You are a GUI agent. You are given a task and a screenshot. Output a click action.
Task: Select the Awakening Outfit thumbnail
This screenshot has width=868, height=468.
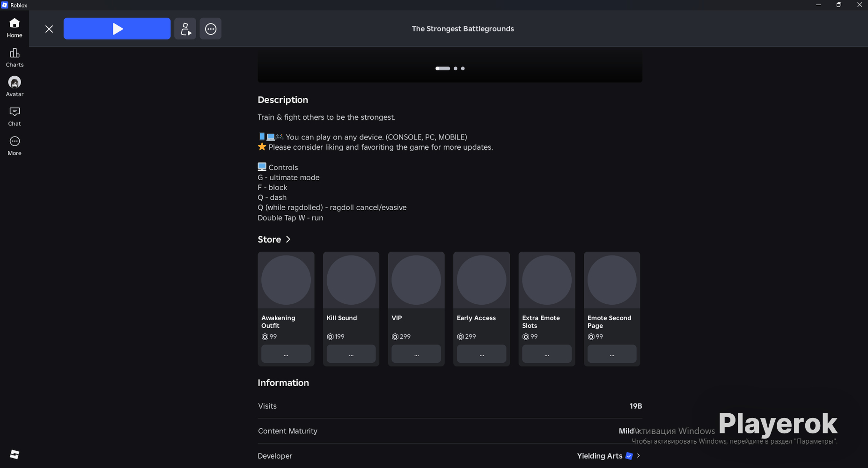[286, 280]
